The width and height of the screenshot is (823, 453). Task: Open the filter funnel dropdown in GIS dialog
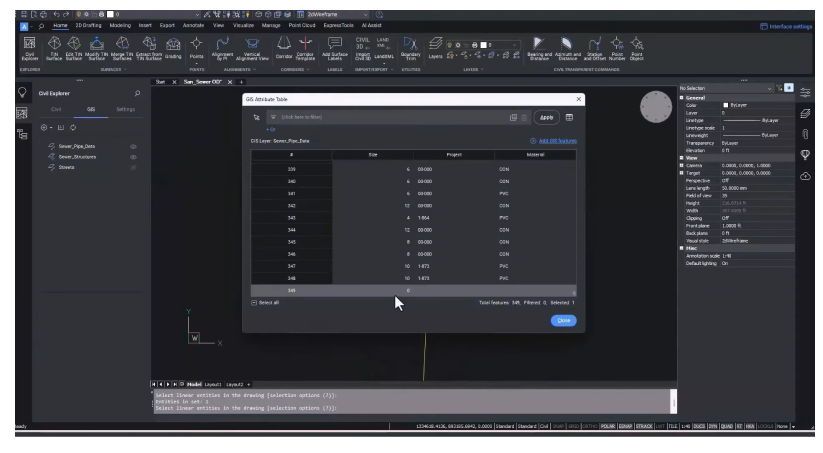(273, 118)
